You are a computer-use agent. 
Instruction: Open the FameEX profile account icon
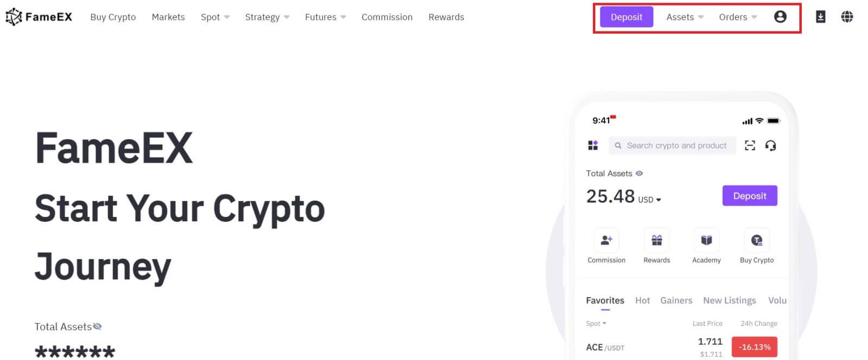coord(780,17)
